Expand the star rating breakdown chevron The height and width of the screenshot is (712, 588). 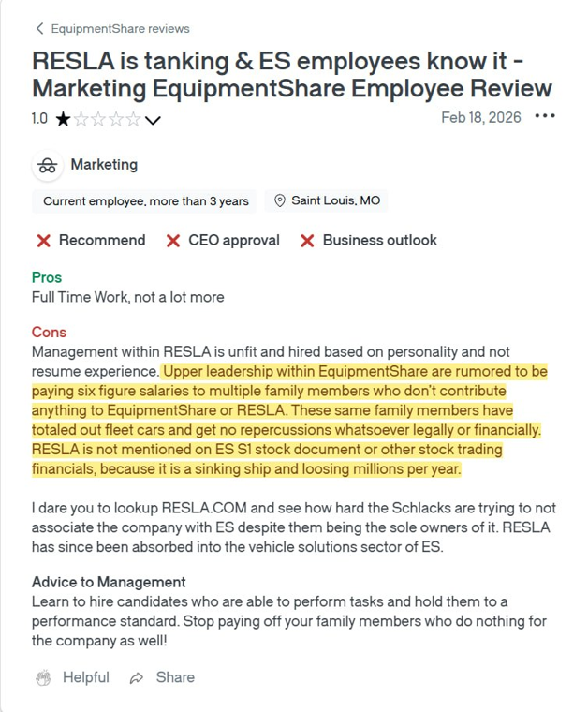pos(153,120)
